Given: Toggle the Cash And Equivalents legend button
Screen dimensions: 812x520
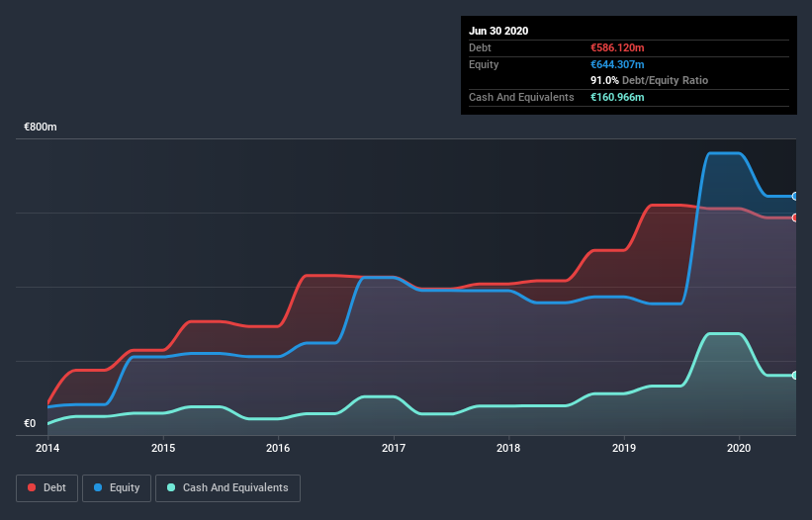Looking at the screenshot, I should click(x=227, y=488).
